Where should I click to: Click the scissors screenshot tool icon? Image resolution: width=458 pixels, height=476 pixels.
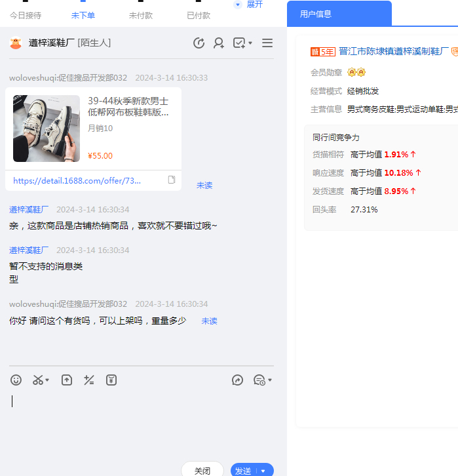coord(39,380)
